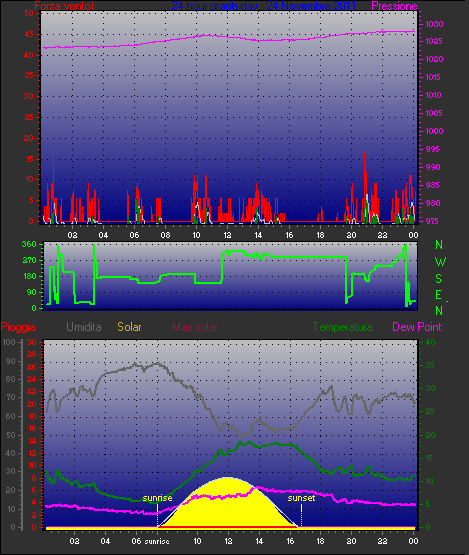The image size is (469, 555).
Task: Click the sunrise marker in lower chart
Action: 157,498
